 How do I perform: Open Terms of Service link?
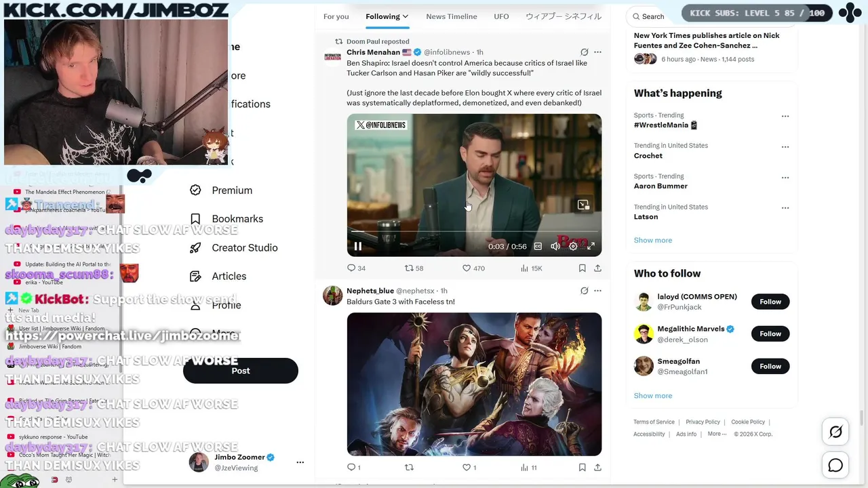click(x=654, y=422)
